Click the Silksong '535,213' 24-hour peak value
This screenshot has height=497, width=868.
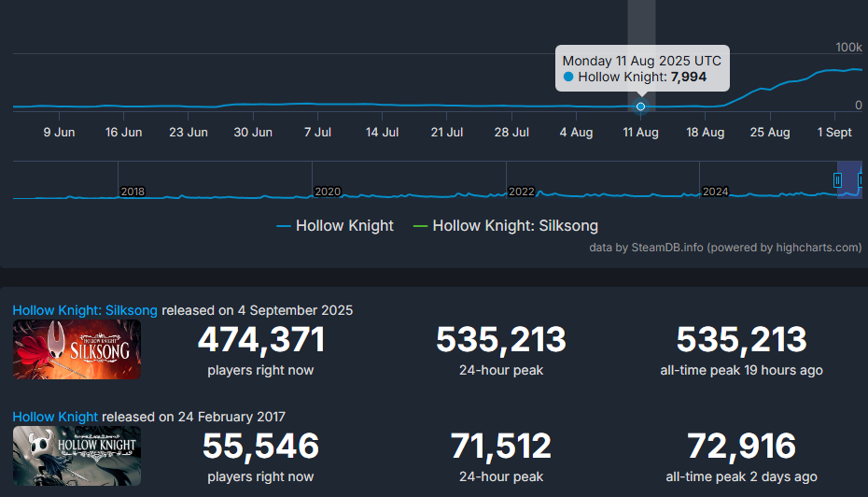pos(501,340)
